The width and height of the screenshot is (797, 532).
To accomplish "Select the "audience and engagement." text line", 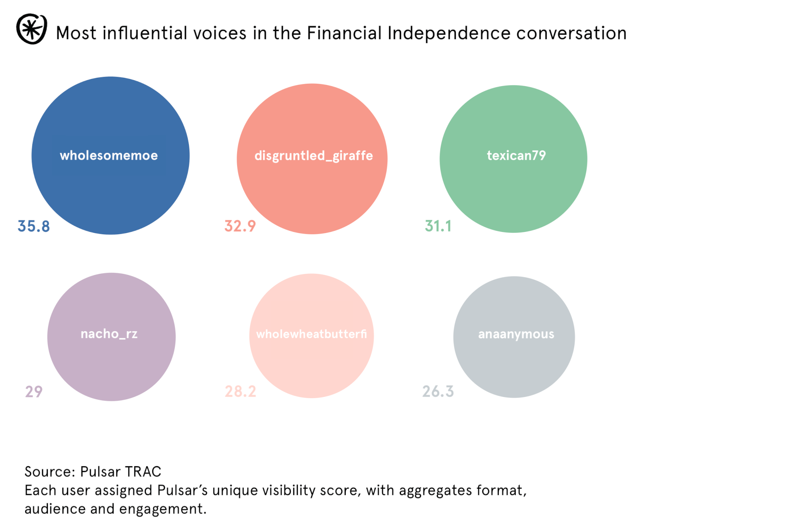I will pyautogui.click(x=116, y=509).
